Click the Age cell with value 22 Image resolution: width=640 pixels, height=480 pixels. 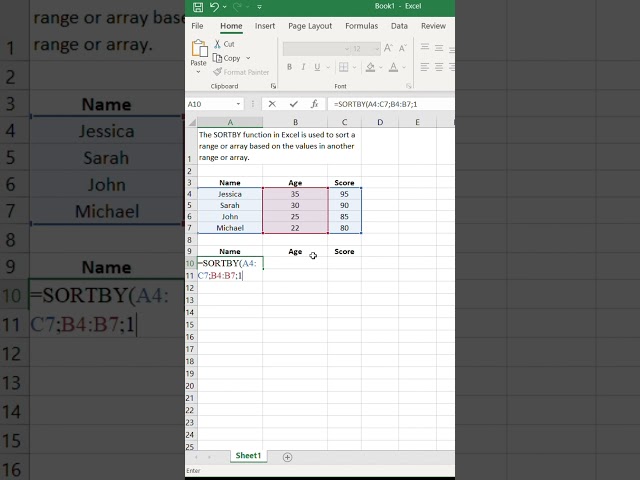pos(295,228)
